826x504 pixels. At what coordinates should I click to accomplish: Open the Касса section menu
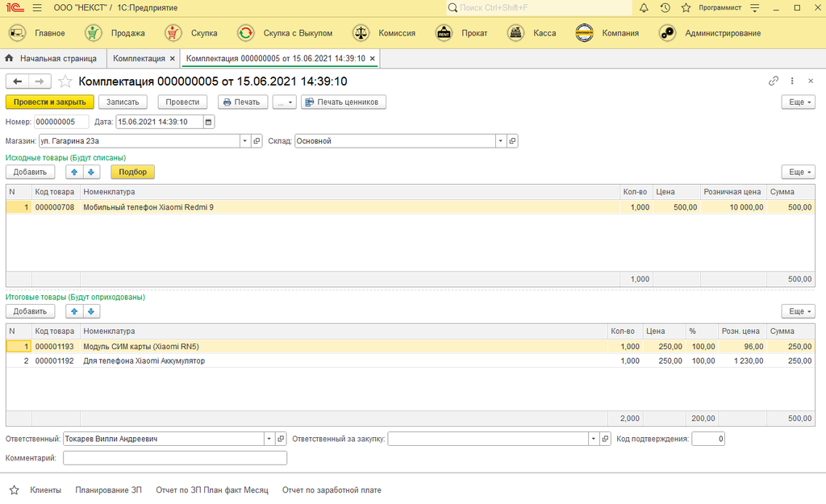[x=544, y=33]
